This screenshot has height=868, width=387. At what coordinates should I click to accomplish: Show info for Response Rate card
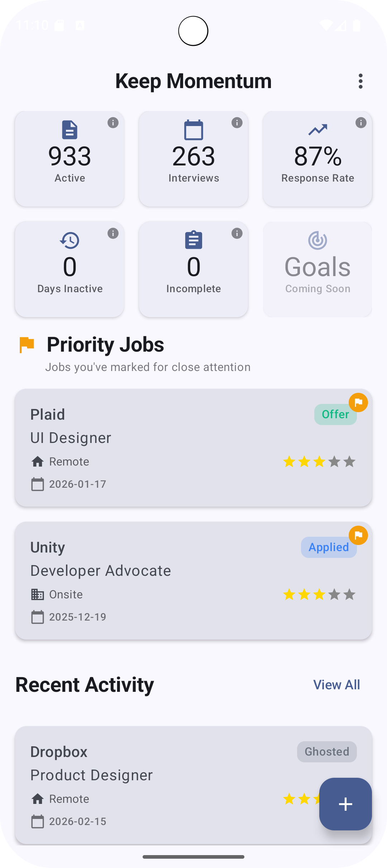tap(361, 123)
